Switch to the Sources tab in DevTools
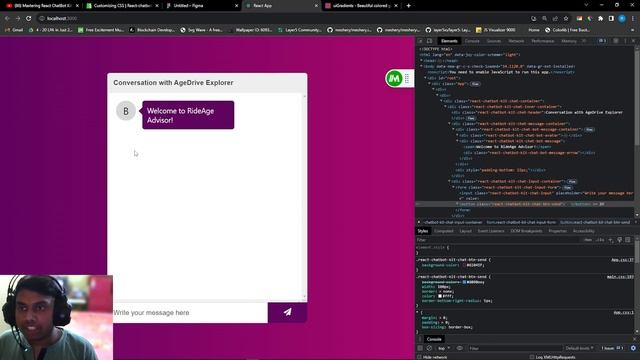The width and height of the screenshot is (640, 360). 493,41
